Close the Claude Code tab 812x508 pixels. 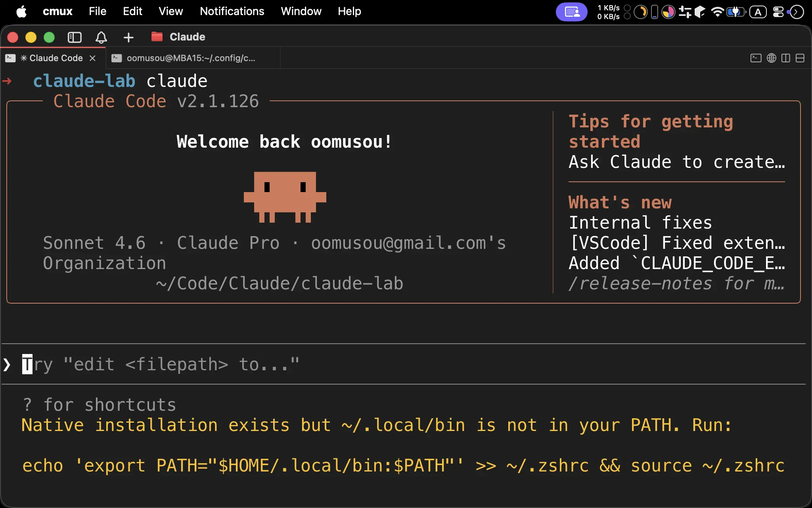(x=92, y=58)
